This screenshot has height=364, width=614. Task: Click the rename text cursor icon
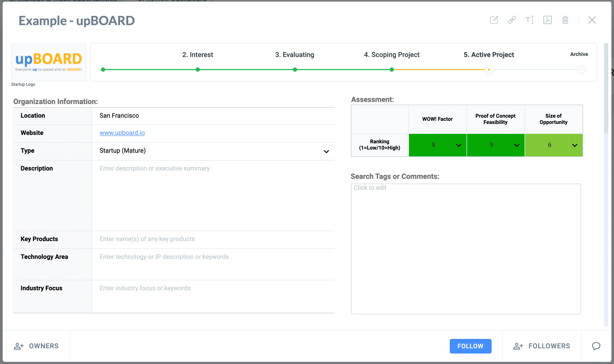point(530,20)
